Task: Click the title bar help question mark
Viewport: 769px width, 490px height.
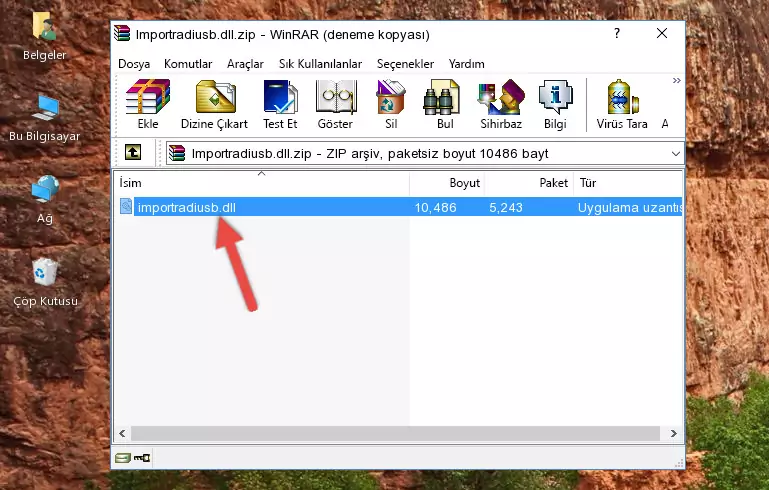Action: [x=617, y=33]
